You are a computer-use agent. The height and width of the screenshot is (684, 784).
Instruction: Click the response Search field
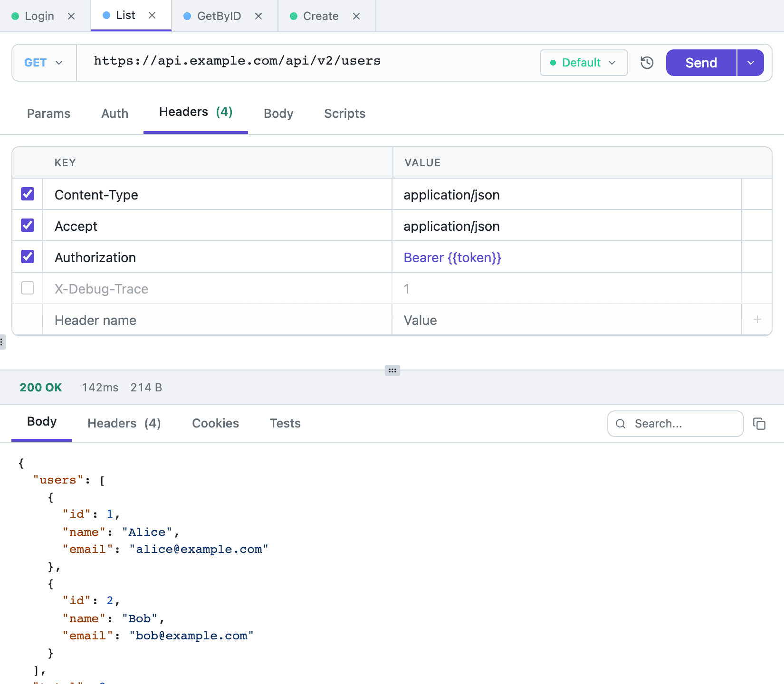click(675, 424)
